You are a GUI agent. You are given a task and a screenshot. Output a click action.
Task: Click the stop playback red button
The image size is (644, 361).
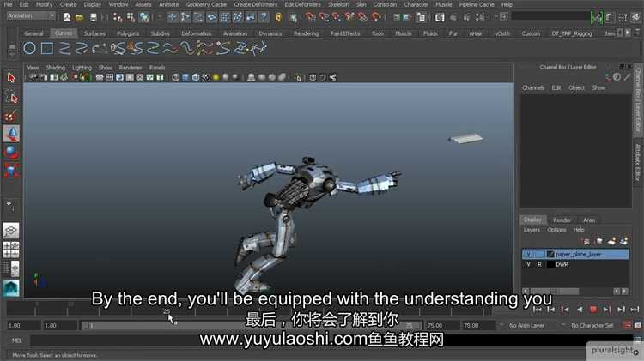pyautogui.click(x=593, y=310)
